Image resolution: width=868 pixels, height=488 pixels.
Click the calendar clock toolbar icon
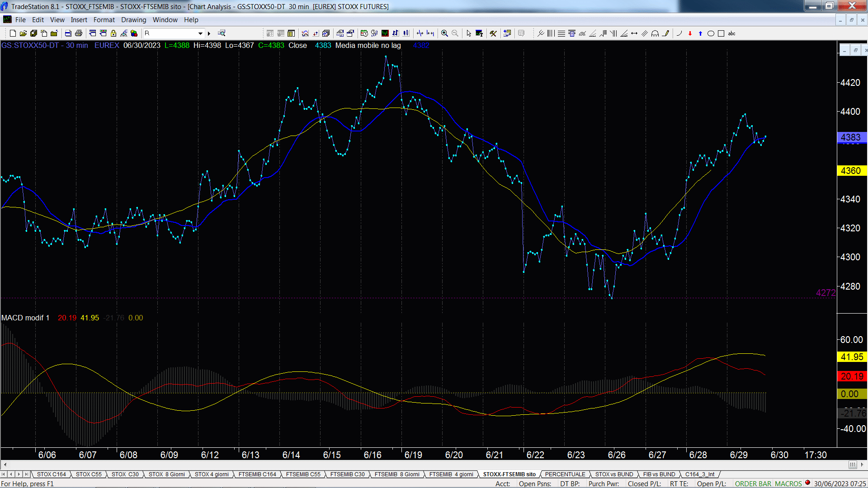pyautogui.click(x=364, y=33)
